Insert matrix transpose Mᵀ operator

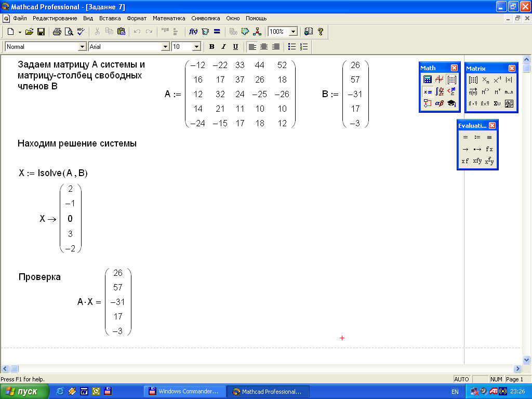click(x=497, y=92)
